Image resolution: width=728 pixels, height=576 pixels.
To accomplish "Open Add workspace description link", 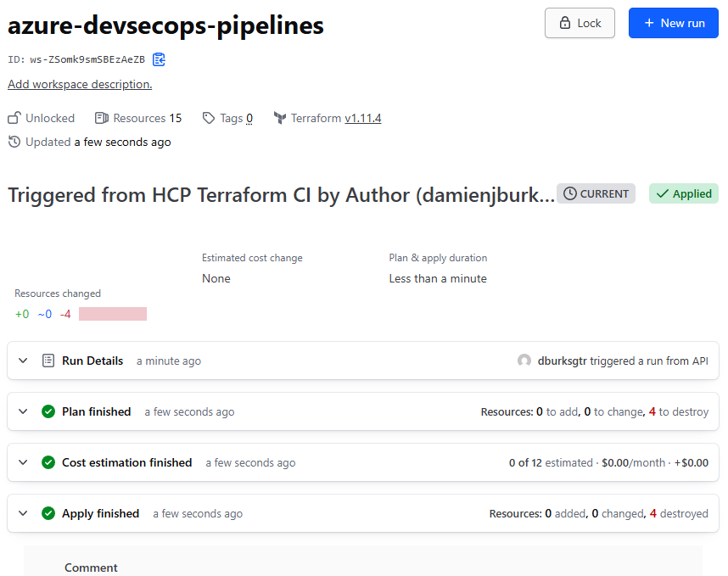I will (x=80, y=84).
